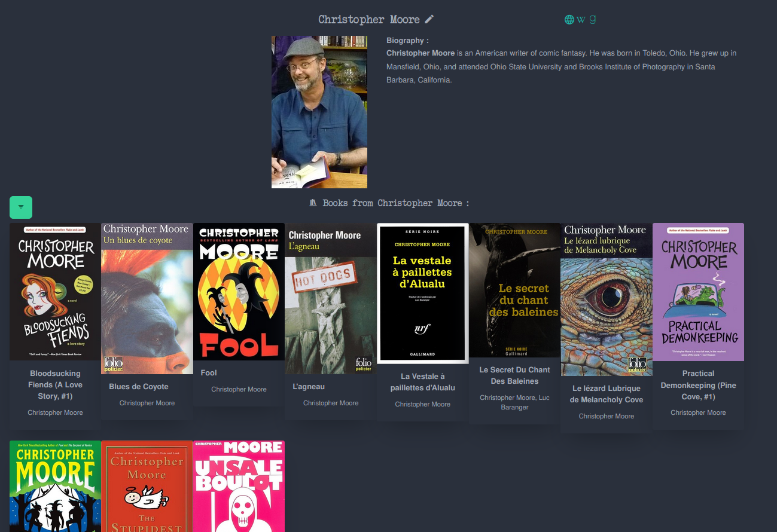Screen dimensions: 777x532
Task: Open the Un blues de coyote cover
Action: 147,298
